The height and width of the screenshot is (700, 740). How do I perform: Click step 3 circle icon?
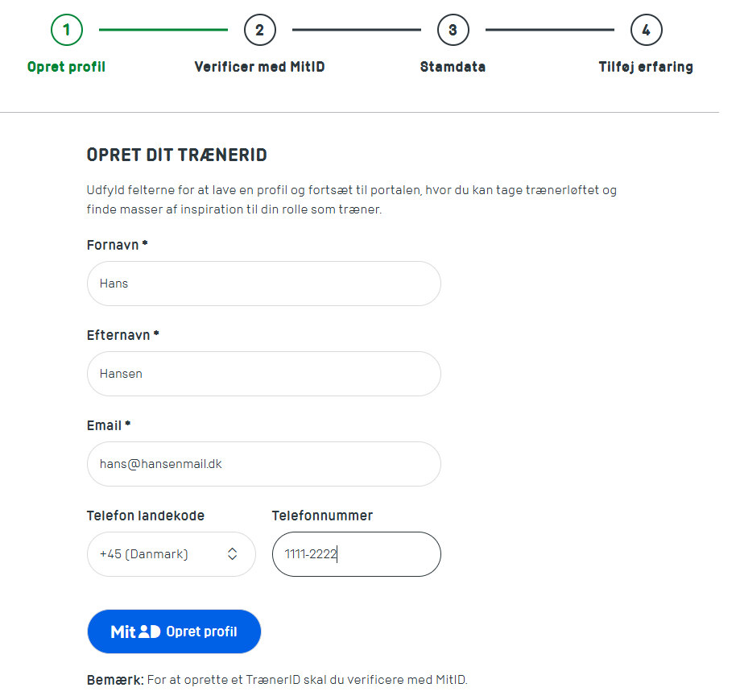[453, 30]
